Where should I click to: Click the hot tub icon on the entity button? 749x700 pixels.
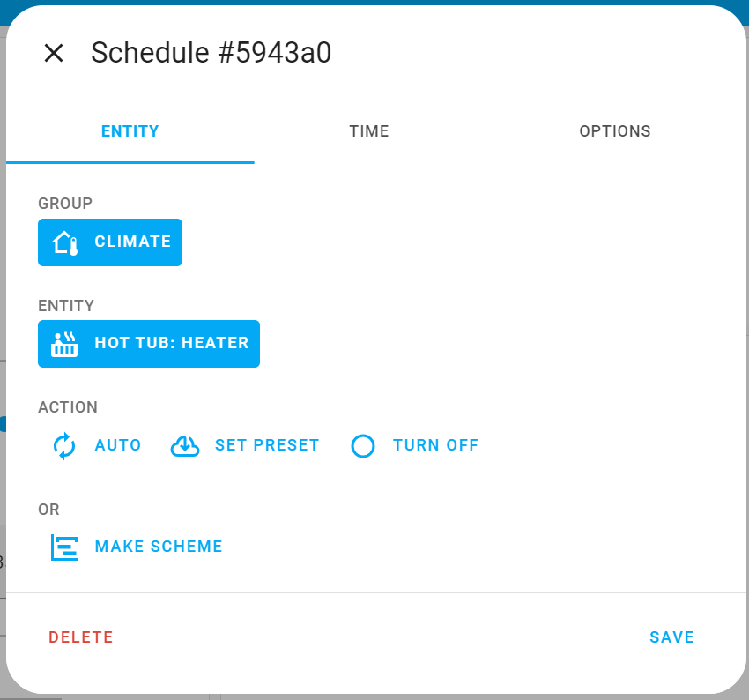pos(65,344)
